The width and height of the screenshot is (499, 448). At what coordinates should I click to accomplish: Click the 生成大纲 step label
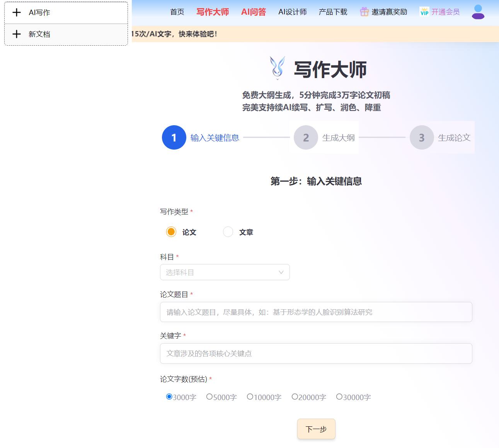pyautogui.click(x=338, y=138)
